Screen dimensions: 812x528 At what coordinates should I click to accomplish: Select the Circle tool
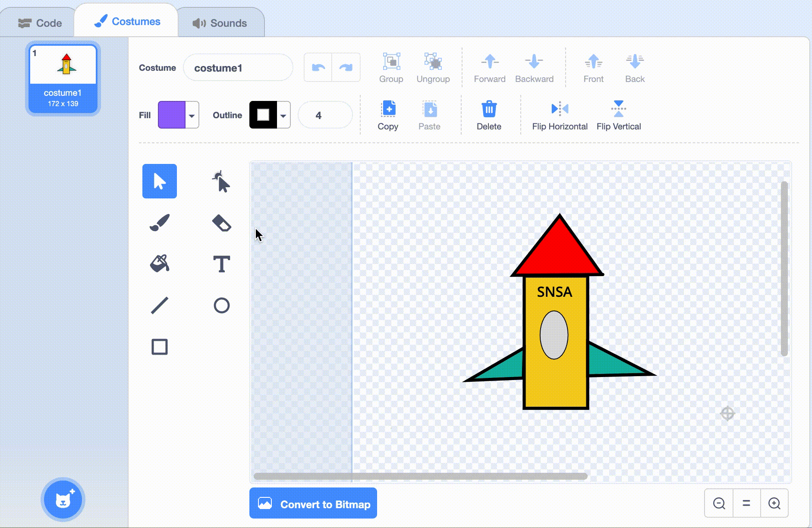221,305
